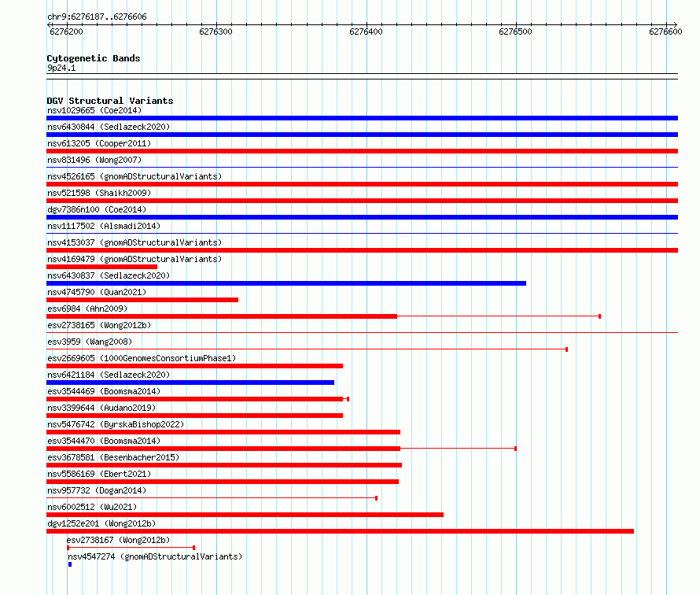Screen dimensions: 700x595
Task: Click the thin red line for esv3959
Action: pyautogui.click(x=308, y=349)
